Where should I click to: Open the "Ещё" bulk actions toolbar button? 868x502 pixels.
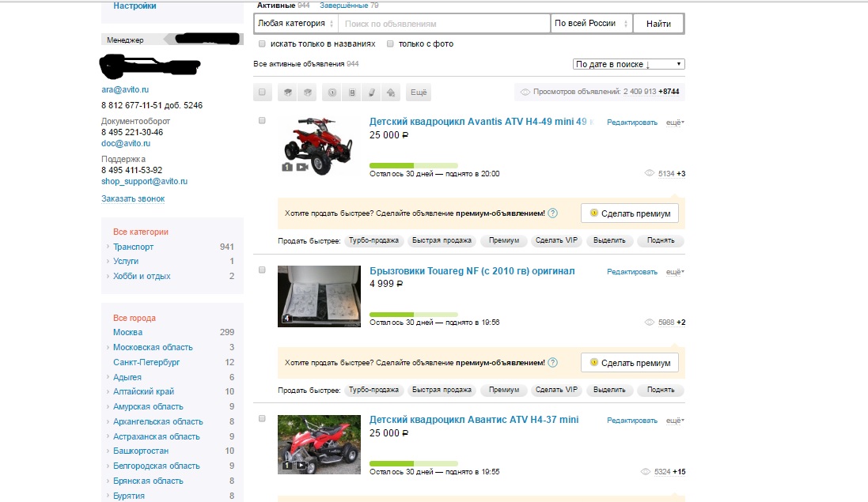[419, 92]
